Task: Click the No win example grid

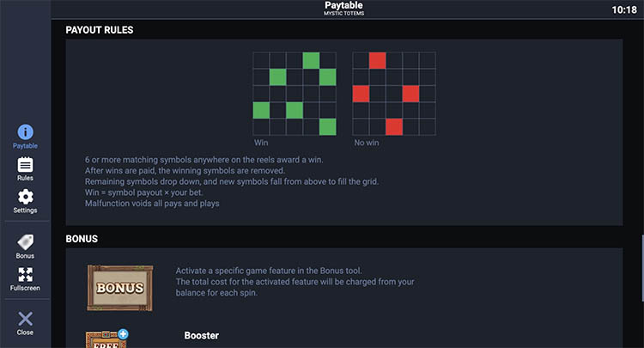Action: pos(393,93)
